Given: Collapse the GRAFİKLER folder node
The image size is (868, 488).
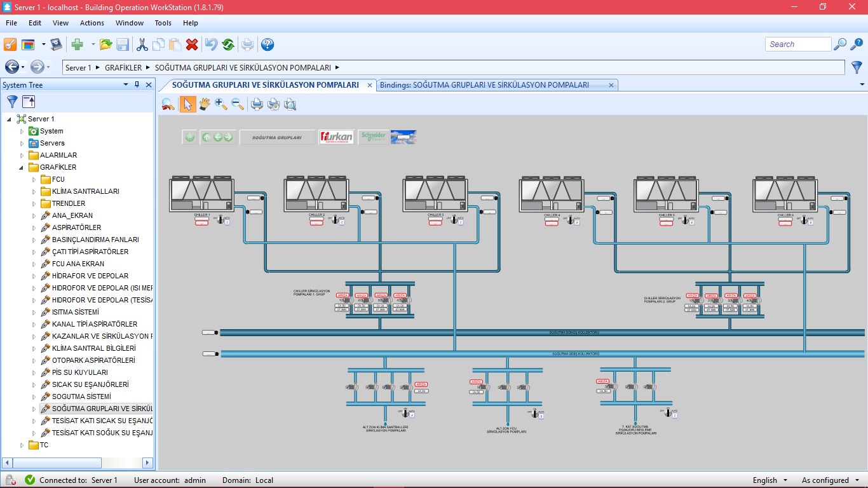Looking at the screenshot, I should coord(22,167).
